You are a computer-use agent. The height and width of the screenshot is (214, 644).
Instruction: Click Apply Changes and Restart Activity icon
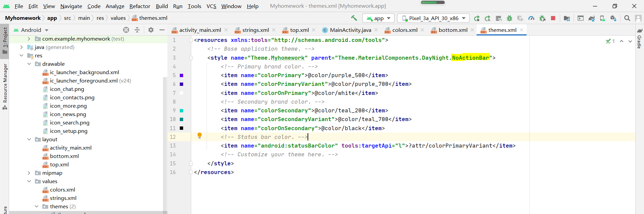(x=488, y=18)
